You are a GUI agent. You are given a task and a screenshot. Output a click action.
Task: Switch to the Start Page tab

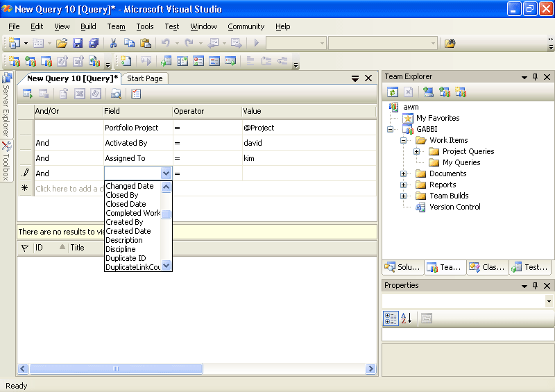(145, 78)
